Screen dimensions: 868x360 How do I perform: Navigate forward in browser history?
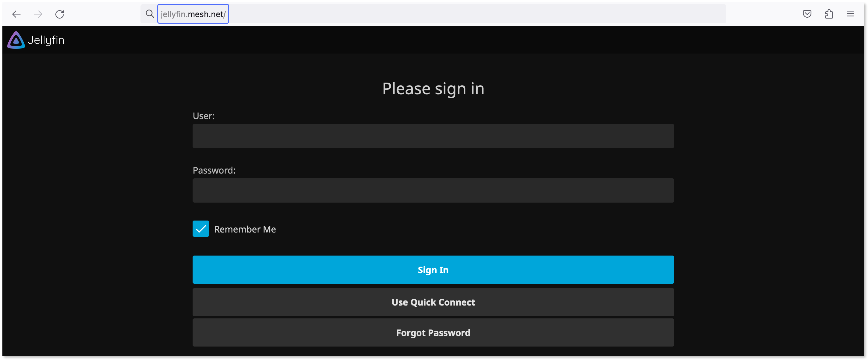pyautogui.click(x=38, y=14)
